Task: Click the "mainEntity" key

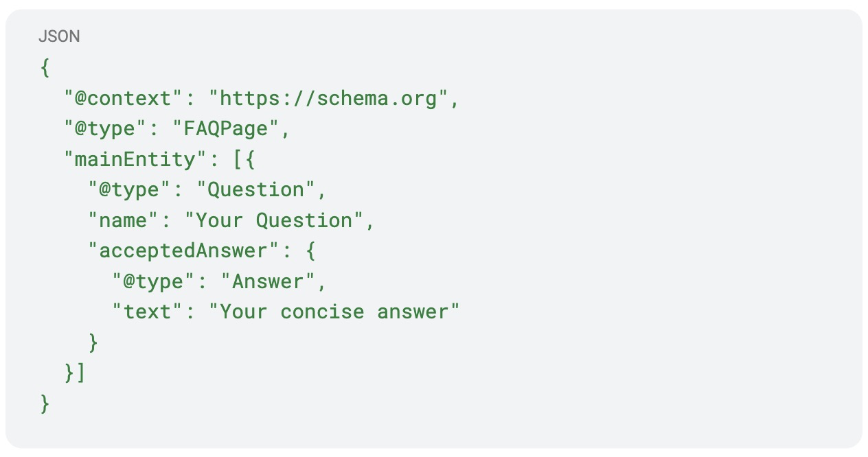Action: [x=130, y=160]
